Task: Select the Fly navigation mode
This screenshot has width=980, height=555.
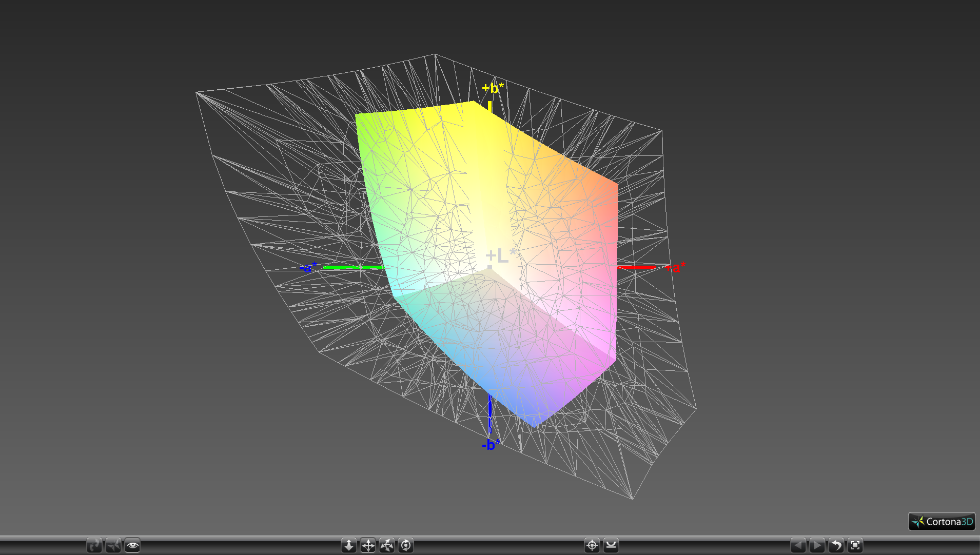Action: tap(113, 545)
